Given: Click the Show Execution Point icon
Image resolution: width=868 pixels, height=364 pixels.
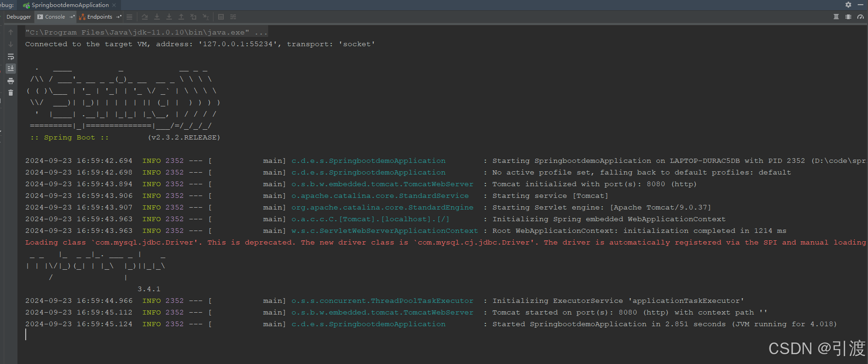Looking at the screenshot, I should coord(129,17).
